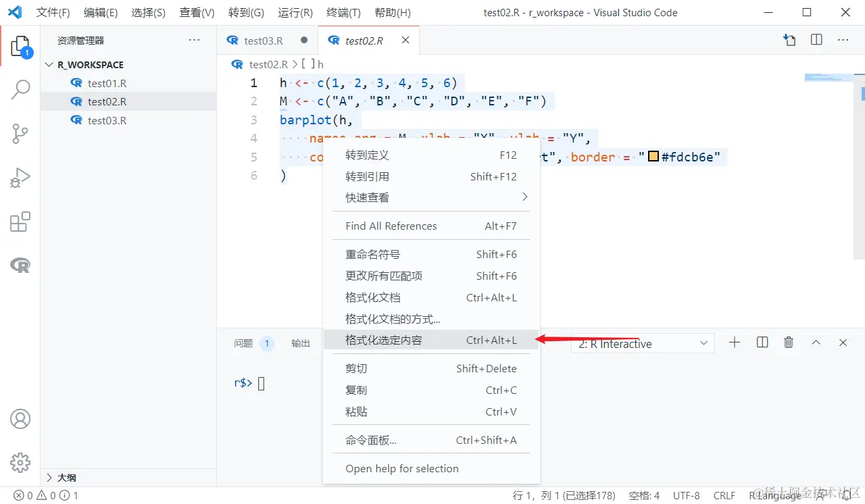Choose 剪切 from the context menu
The width and height of the screenshot is (865, 504).
(431, 368)
